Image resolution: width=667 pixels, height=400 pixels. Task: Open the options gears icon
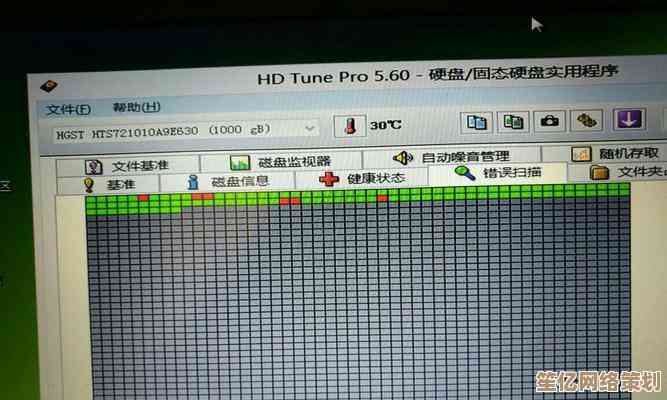pyautogui.click(x=588, y=121)
